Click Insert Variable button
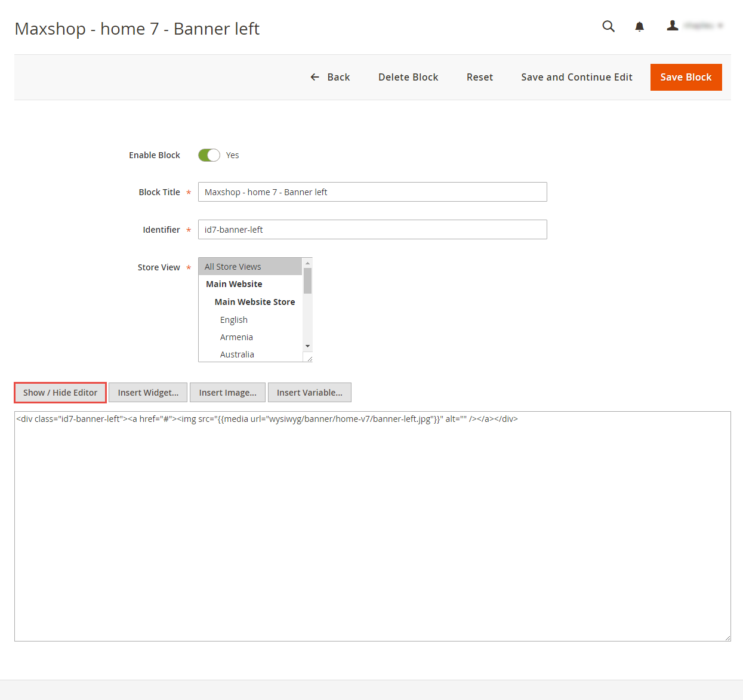743x700 pixels. coord(309,393)
